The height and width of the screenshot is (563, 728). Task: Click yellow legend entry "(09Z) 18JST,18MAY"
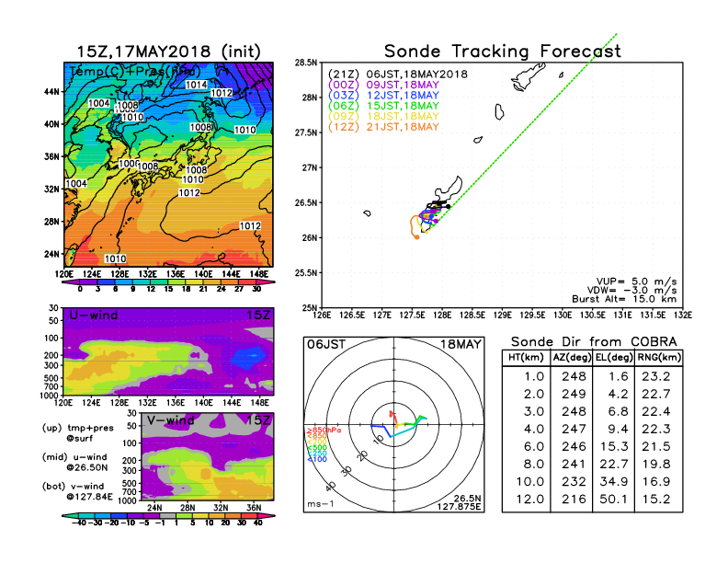(383, 117)
